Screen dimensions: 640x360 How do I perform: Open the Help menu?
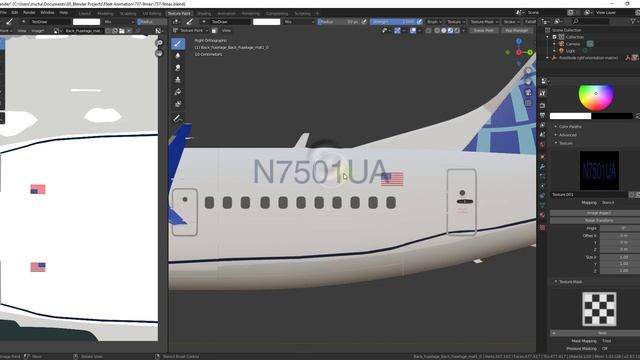point(64,13)
